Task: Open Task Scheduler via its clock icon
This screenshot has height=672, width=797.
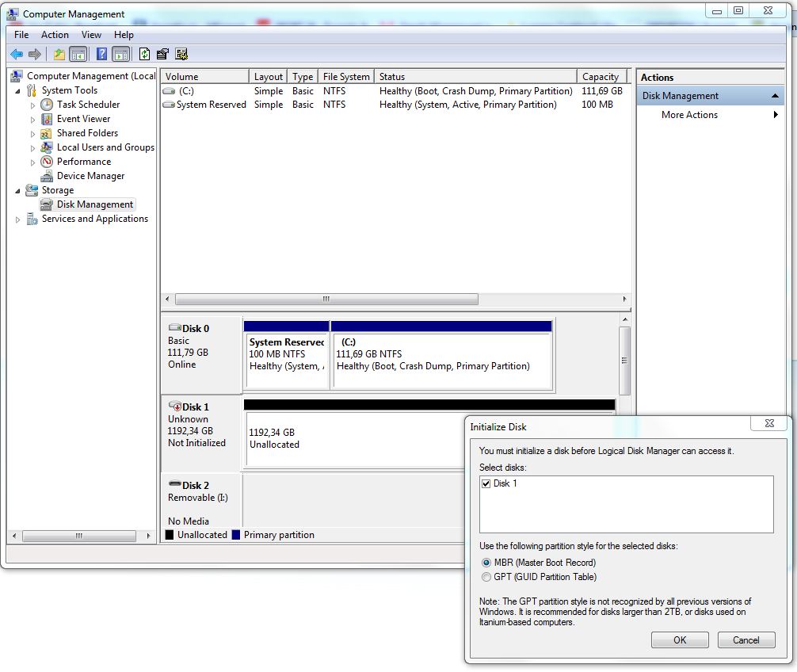Action: (47, 105)
